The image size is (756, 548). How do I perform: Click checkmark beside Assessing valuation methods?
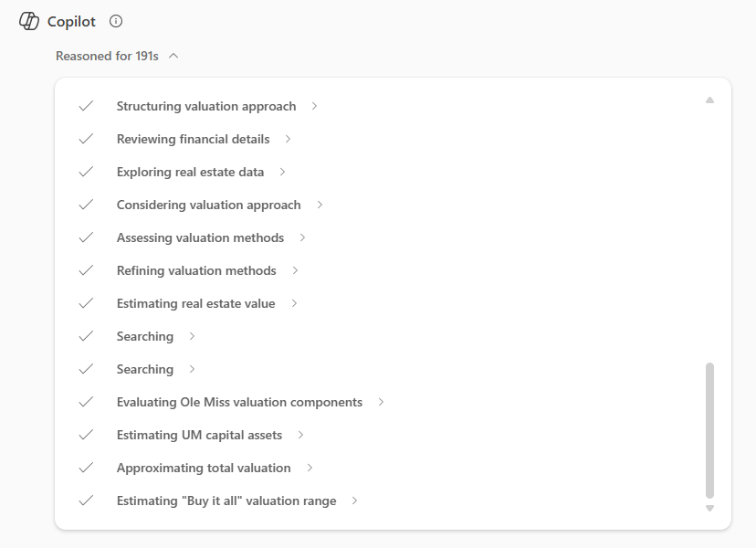[x=86, y=237]
